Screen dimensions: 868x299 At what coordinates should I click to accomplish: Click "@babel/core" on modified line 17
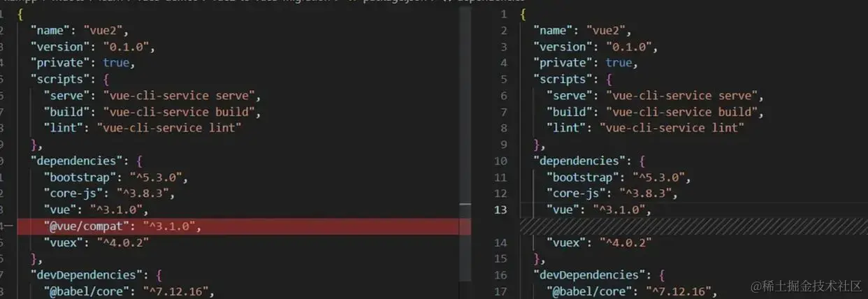pos(630,291)
